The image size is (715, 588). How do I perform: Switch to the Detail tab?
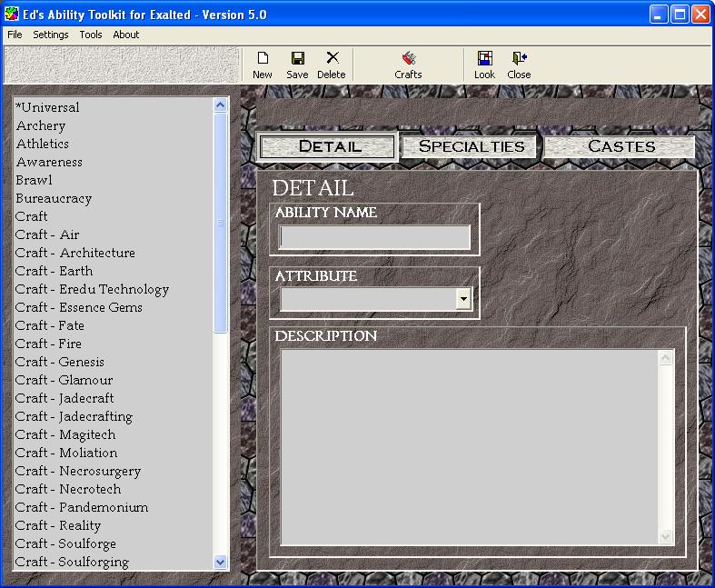click(x=327, y=146)
